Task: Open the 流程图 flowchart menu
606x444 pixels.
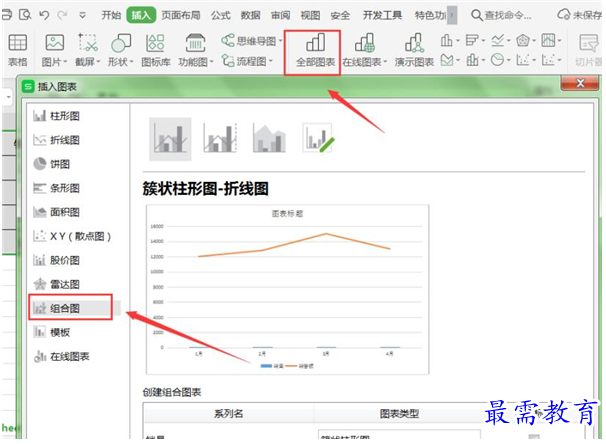Action: tap(247, 61)
